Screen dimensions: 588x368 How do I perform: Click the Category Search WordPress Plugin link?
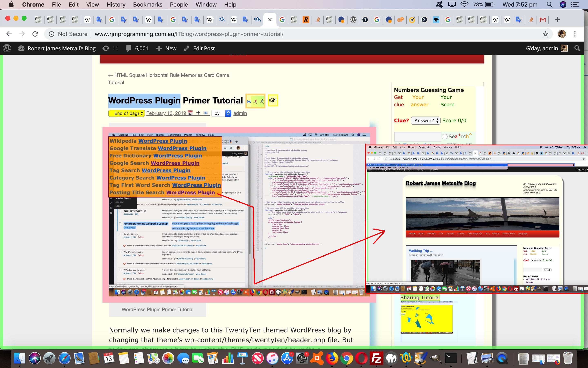[180, 178]
